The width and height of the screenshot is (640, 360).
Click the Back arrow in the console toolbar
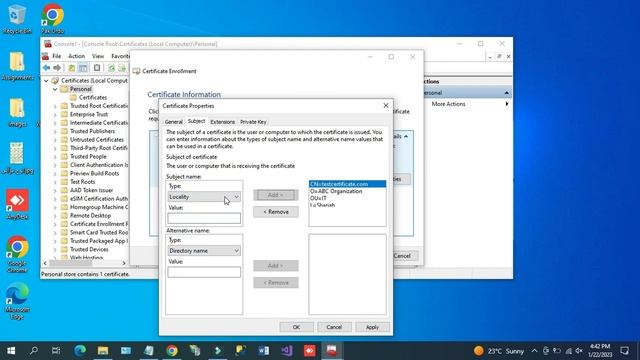coord(46,68)
